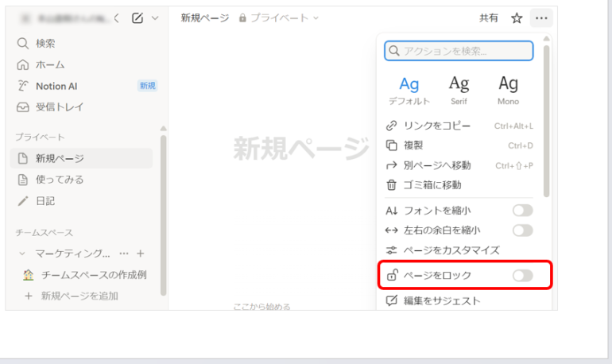Viewport: 612px width, 364px height.
Task: Select the Serif font style
Action: (459, 90)
